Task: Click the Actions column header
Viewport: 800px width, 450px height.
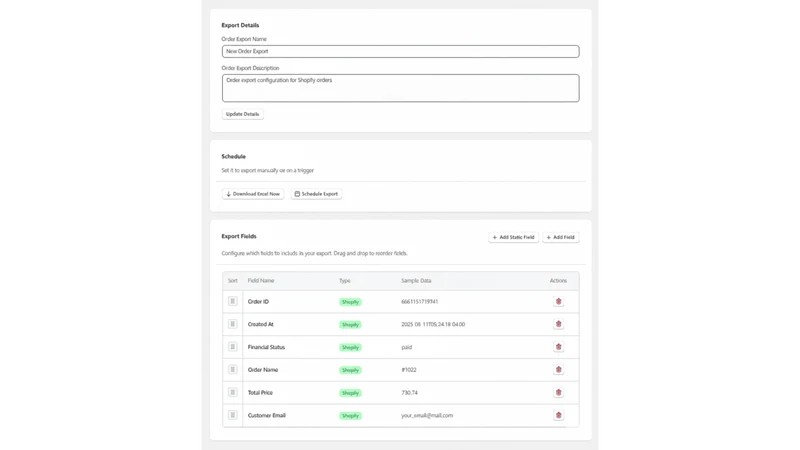Action: point(558,281)
